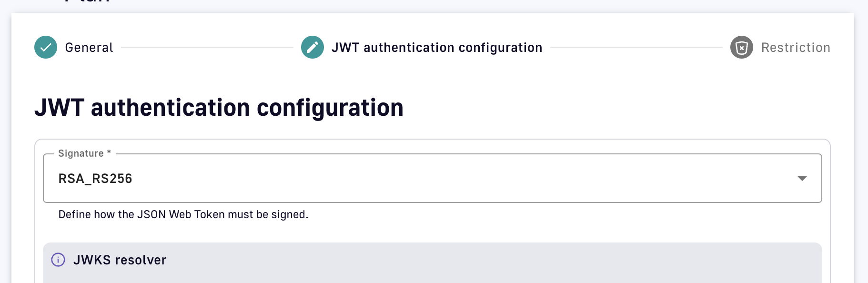This screenshot has width=868, height=283.
Task: Click the large "JWT authentication configuration" page heading
Action: tap(219, 108)
